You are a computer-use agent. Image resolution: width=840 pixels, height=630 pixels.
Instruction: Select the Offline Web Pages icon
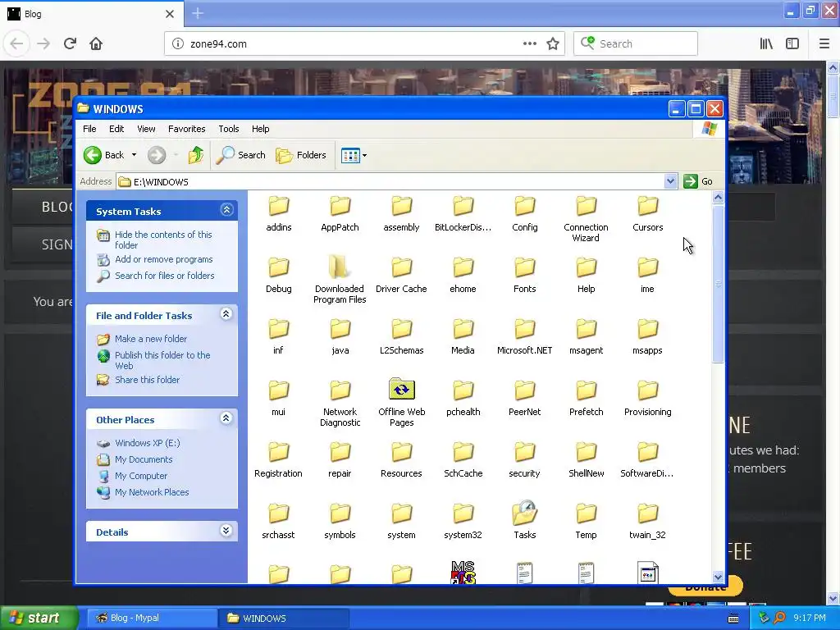(x=402, y=390)
